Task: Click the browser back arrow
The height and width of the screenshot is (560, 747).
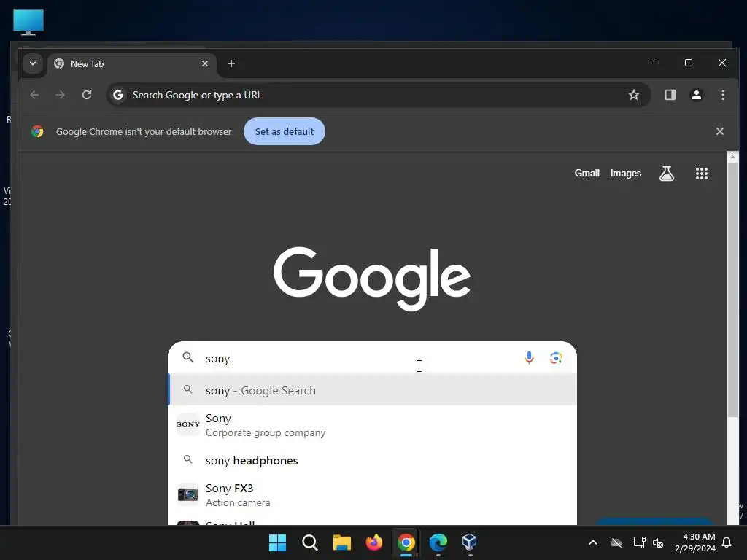Action: pos(34,95)
